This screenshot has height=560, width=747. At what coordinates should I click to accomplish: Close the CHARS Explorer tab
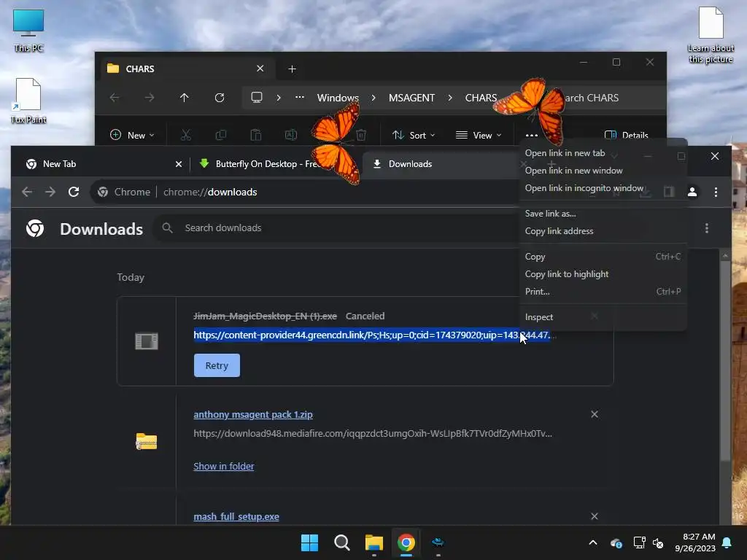[x=260, y=69]
